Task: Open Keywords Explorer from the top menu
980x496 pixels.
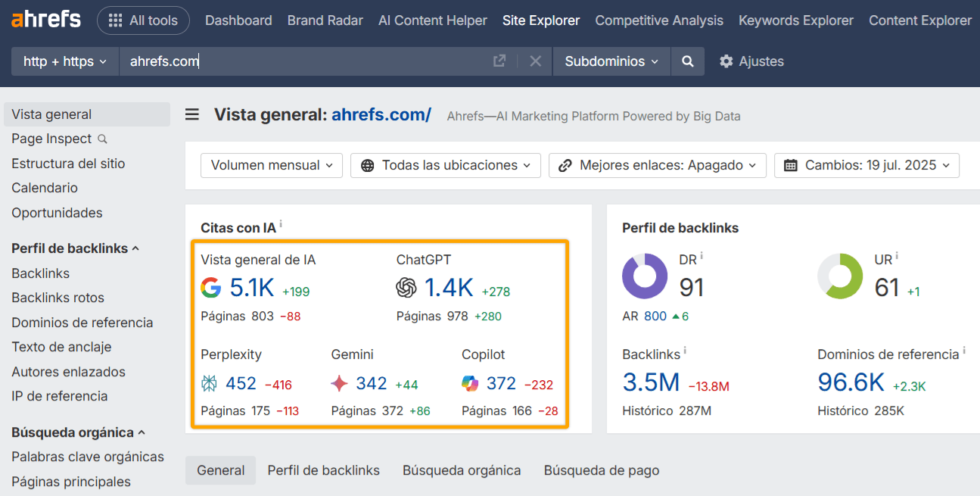Action: click(x=795, y=20)
